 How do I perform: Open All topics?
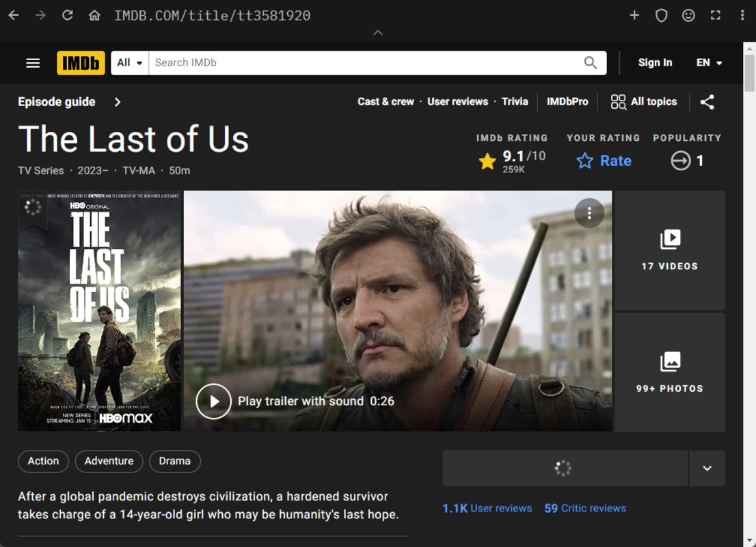pos(644,102)
